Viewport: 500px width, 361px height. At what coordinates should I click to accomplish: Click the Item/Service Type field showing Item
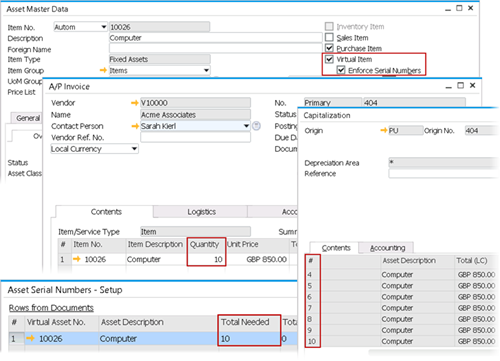[x=195, y=231]
